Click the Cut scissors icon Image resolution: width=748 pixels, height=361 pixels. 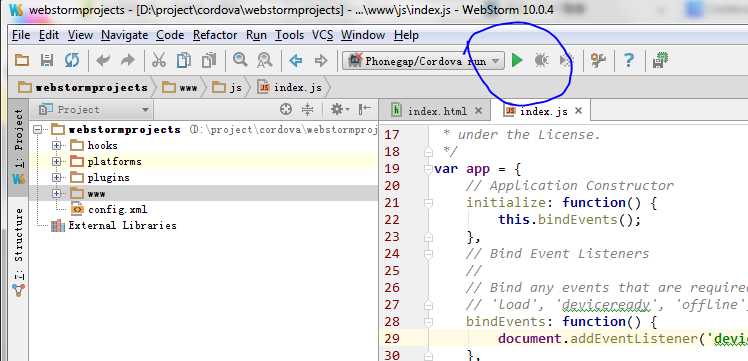click(x=158, y=60)
